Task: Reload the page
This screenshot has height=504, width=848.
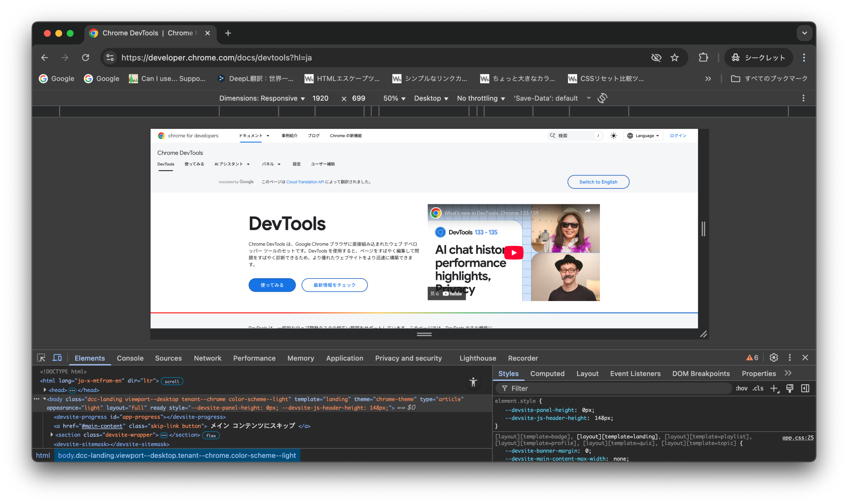Action: click(x=85, y=58)
